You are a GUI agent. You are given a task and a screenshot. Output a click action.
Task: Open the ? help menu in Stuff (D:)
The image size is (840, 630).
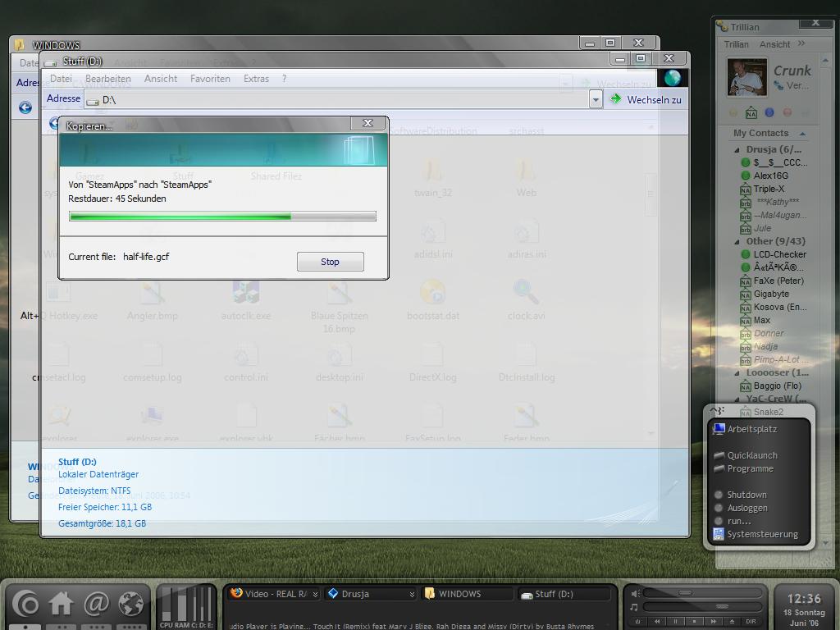click(284, 79)
